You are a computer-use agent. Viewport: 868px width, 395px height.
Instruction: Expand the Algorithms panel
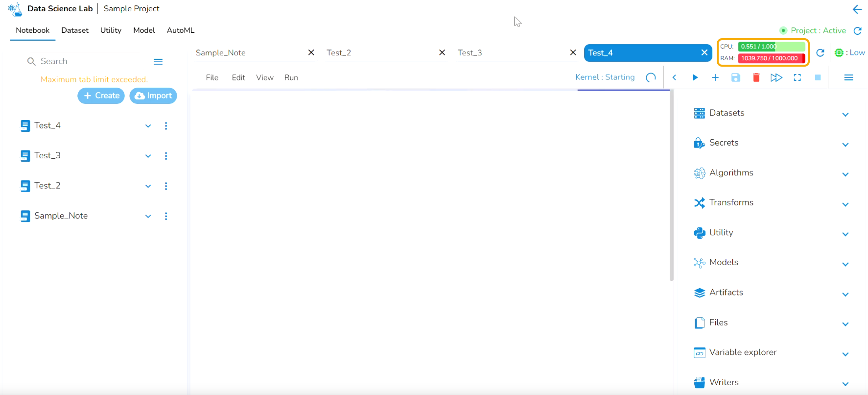[845, 174]
